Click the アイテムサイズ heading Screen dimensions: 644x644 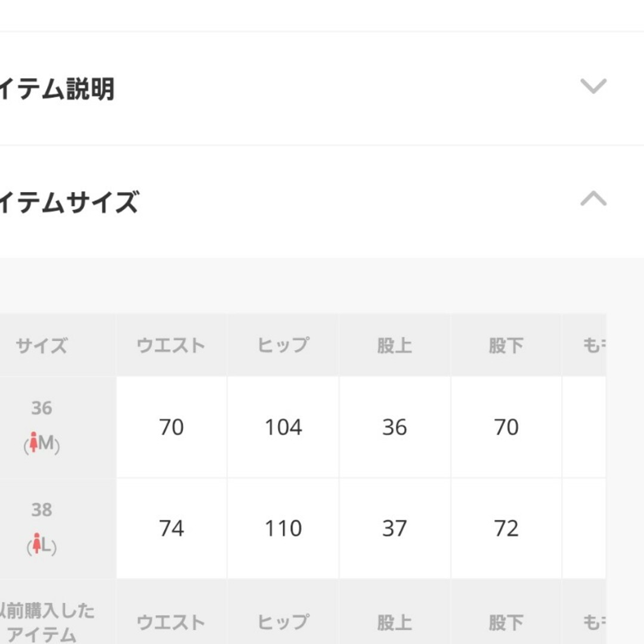point(69,202)
